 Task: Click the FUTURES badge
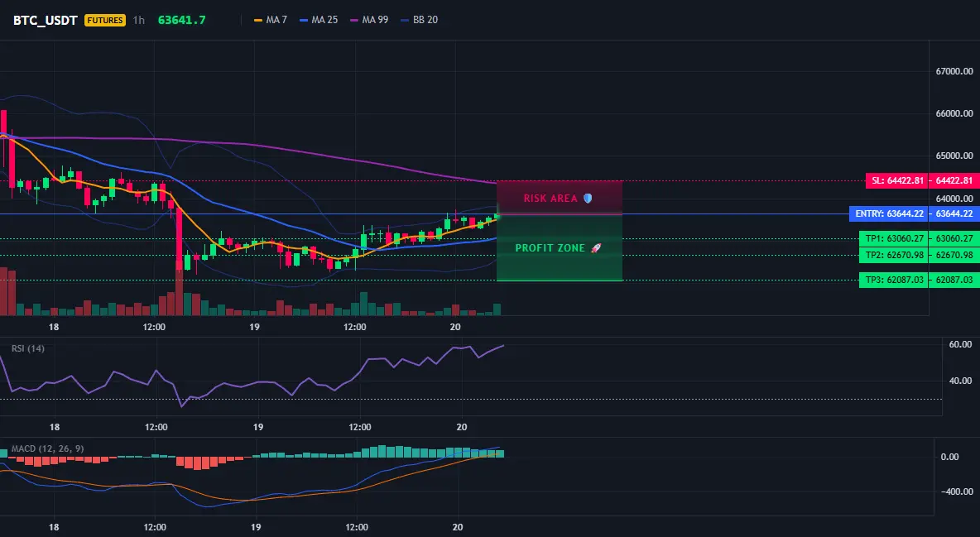(105, 20)
